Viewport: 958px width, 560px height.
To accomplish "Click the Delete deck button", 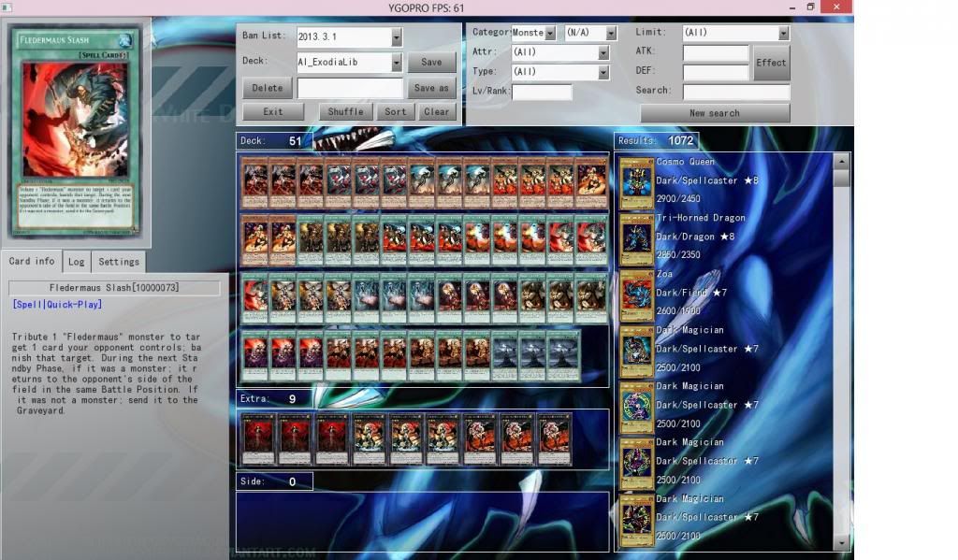I will pyautogui.click(x=268, y=88).
